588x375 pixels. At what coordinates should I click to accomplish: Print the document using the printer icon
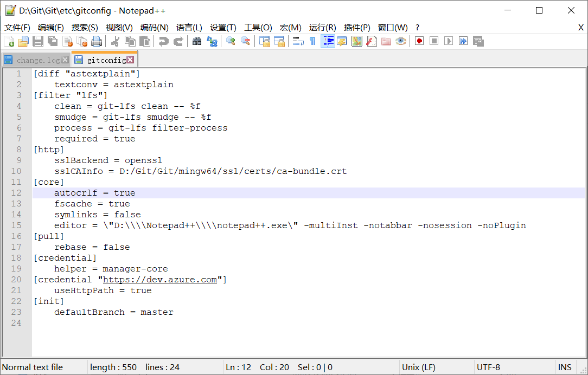97,41
